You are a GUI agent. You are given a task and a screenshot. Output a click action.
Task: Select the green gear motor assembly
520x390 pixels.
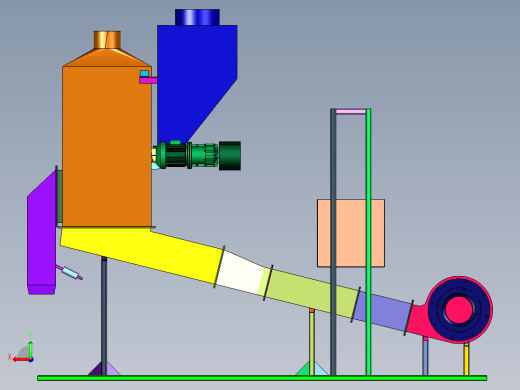[187, 155]
